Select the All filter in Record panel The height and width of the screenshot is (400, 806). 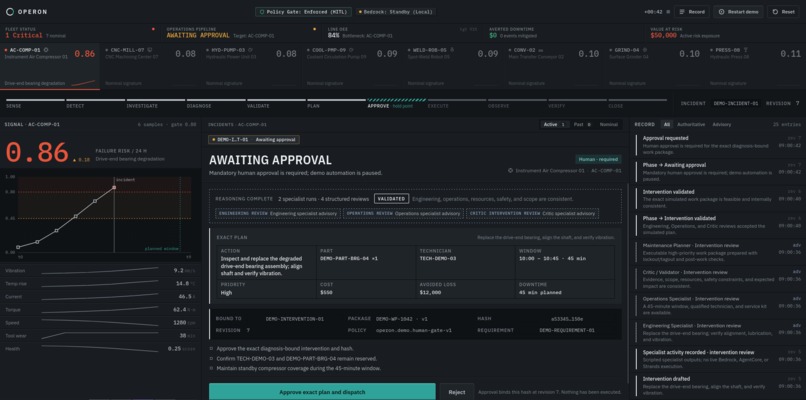click(x=667, y=124)
